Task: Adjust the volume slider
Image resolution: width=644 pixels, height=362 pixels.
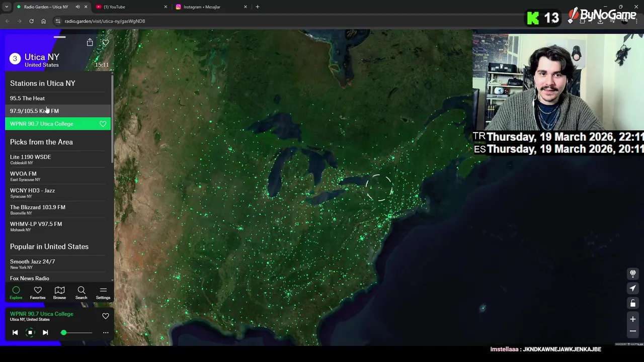Action: coord(76,332)
